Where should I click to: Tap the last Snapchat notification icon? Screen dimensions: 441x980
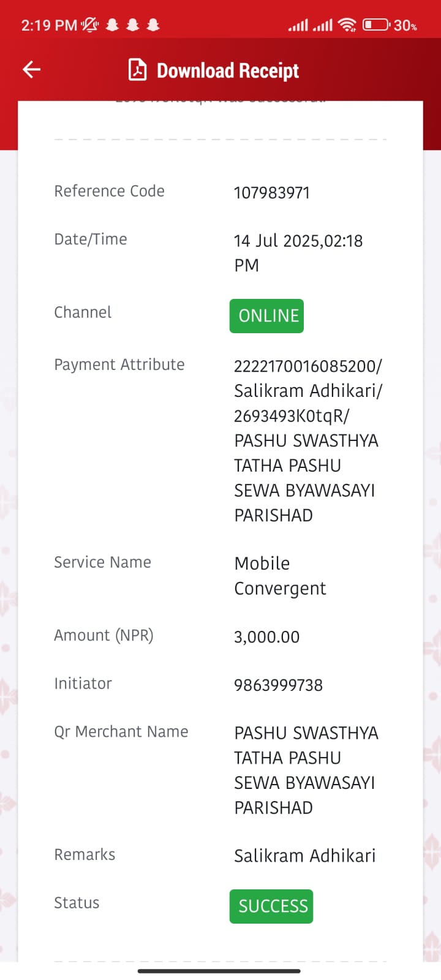tap(153, 25)
